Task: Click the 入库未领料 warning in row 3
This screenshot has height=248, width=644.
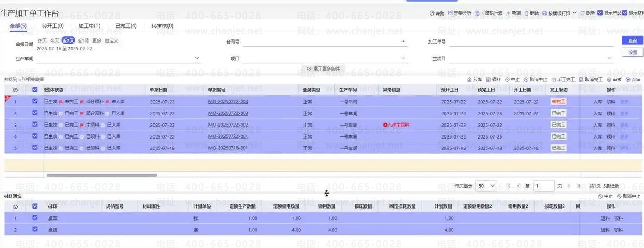Action: (x=396, y=125)
